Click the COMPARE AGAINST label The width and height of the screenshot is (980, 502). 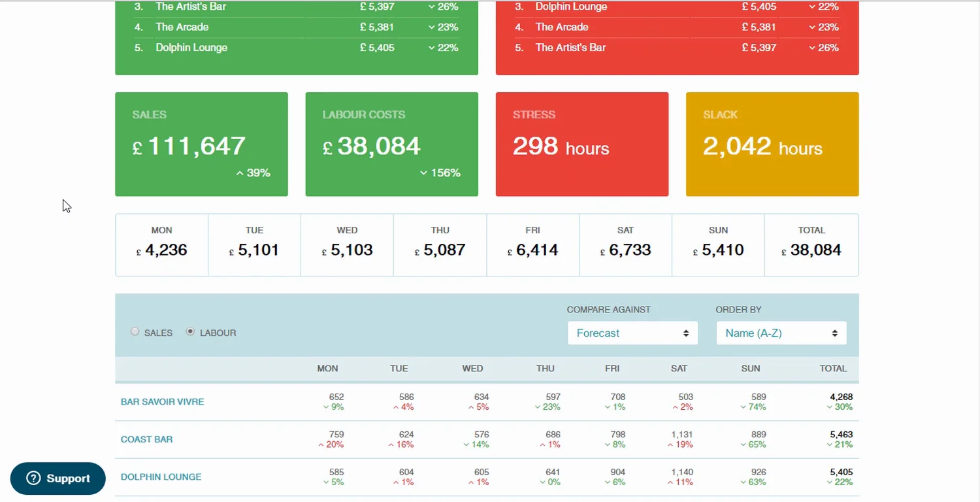609,310
